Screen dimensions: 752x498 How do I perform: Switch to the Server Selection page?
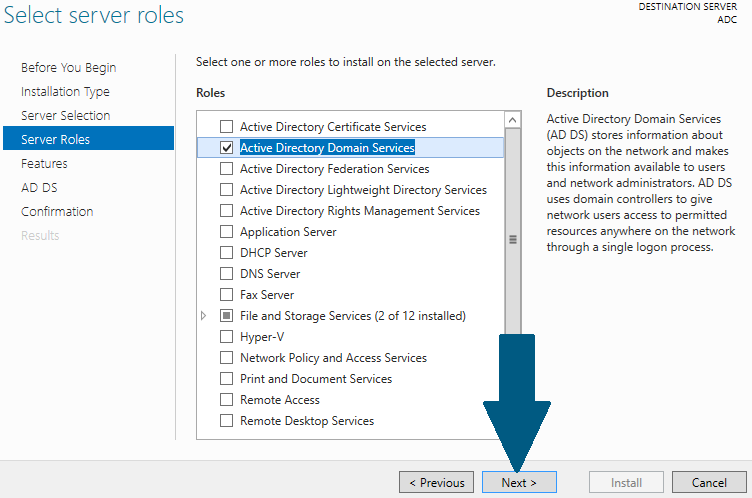click(x=66, y=116)
